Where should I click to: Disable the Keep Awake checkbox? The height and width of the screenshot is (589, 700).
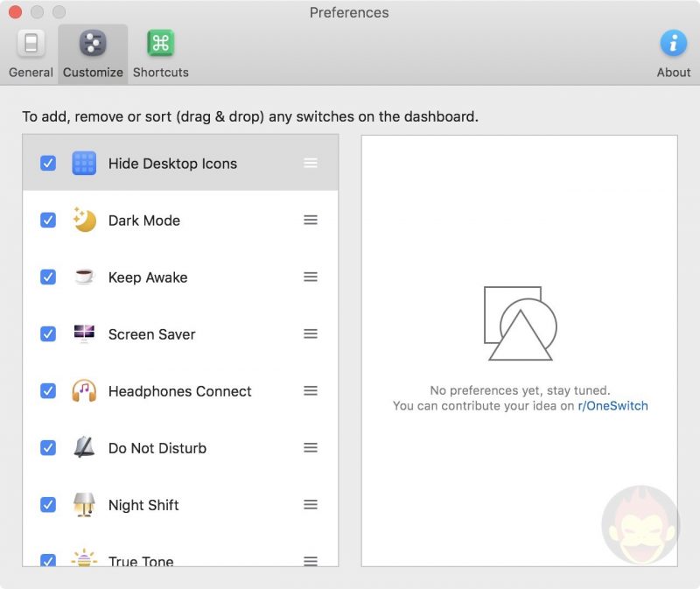47,277
